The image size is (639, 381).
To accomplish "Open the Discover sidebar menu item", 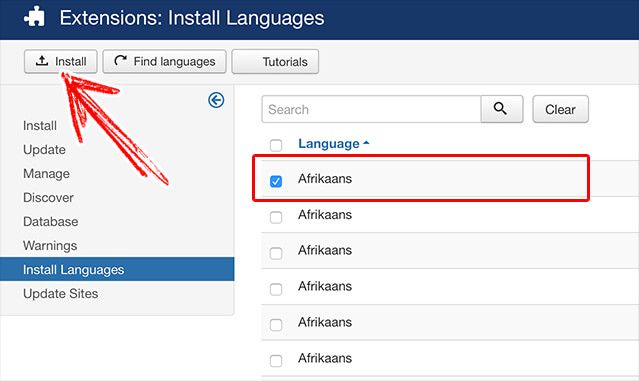I will click(48, 198).
